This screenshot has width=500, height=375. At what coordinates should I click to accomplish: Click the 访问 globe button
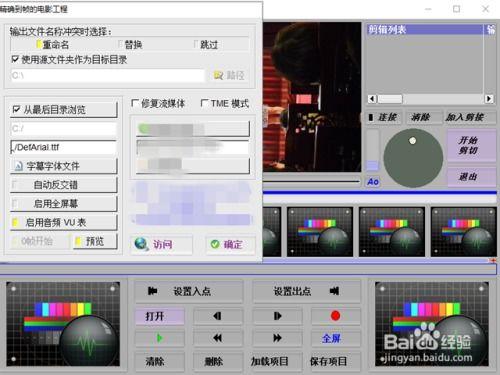click(x=162, y=245)
